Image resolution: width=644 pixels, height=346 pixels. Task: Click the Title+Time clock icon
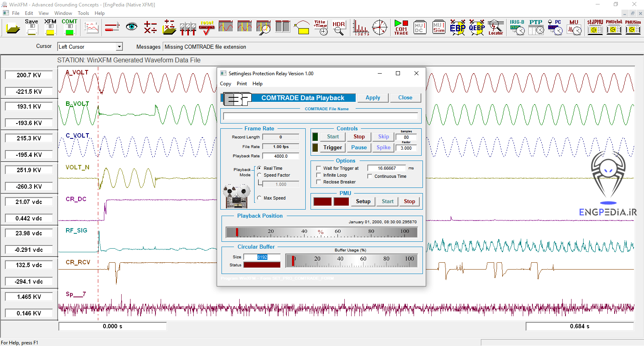pos(321,27)
